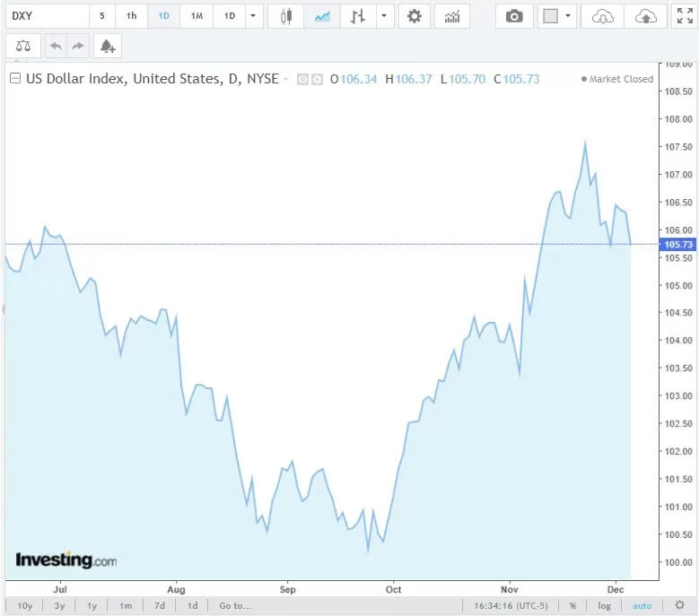Switch to area chart style
699x616 pixels.
[x=321, y=16]
